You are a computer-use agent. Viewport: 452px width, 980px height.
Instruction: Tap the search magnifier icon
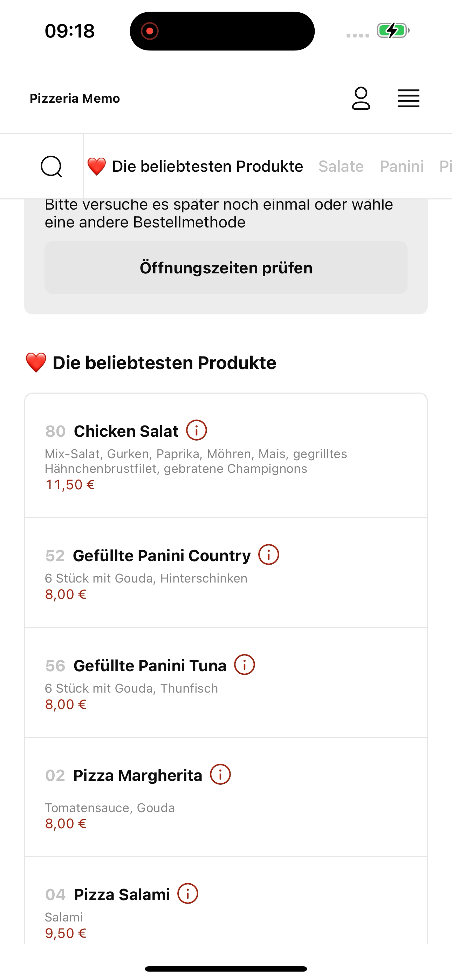[52, 166]
